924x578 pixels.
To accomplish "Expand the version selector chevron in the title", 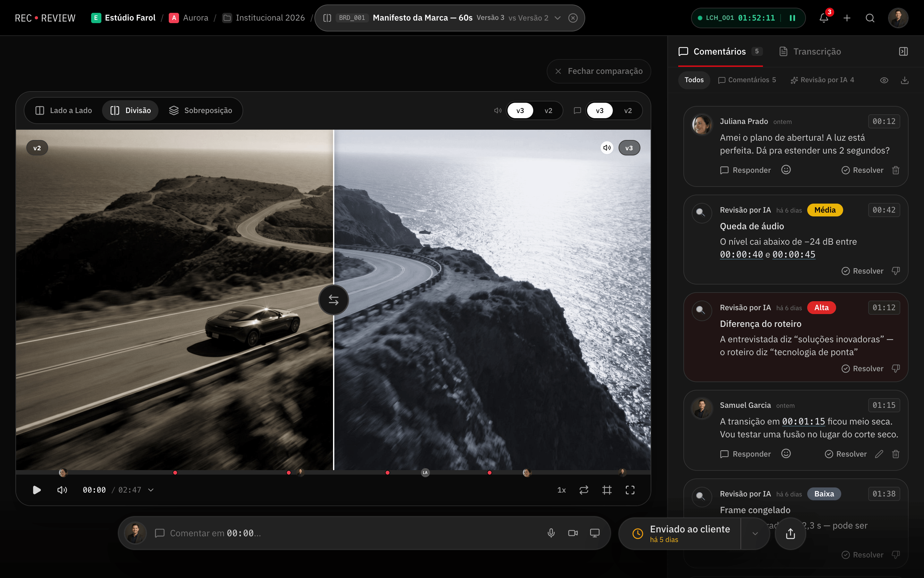I will click(x=558, y=18).
